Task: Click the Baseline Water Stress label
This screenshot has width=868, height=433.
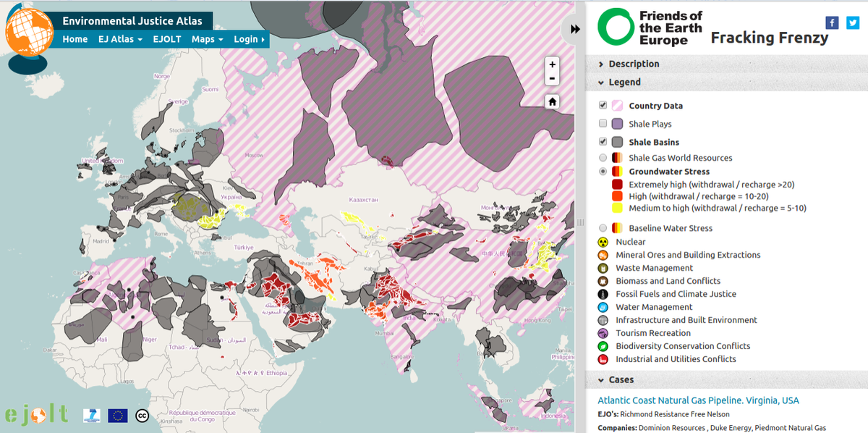Action: point(671,228)
